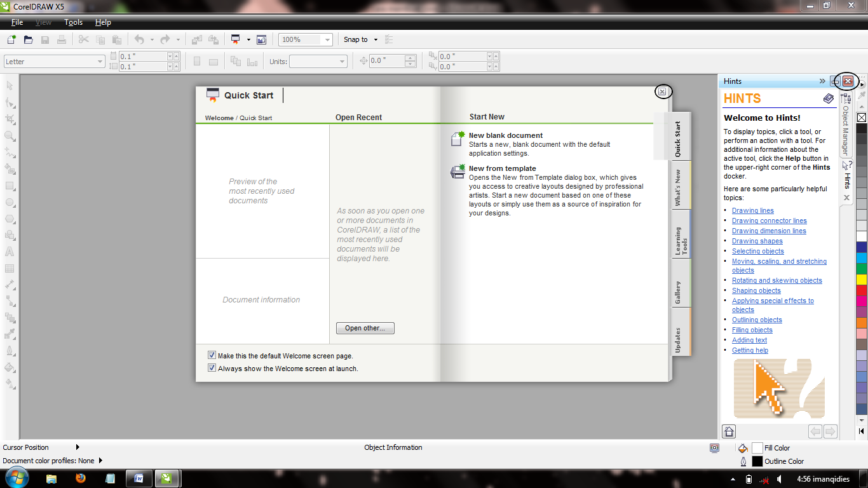Image resolution: width=868 pixels, height=488 pixels.
Task: Open the Selecting objects hint link
Action: (757, 251)
